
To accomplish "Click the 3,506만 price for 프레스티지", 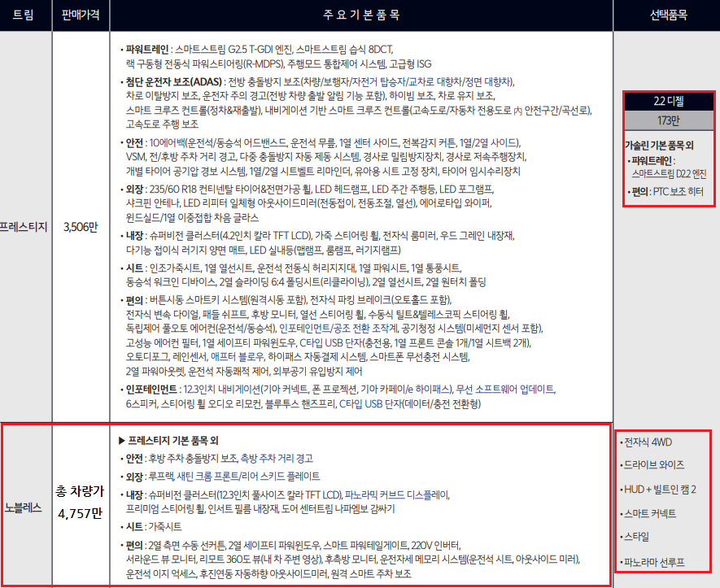I will (x=80, y=227).
